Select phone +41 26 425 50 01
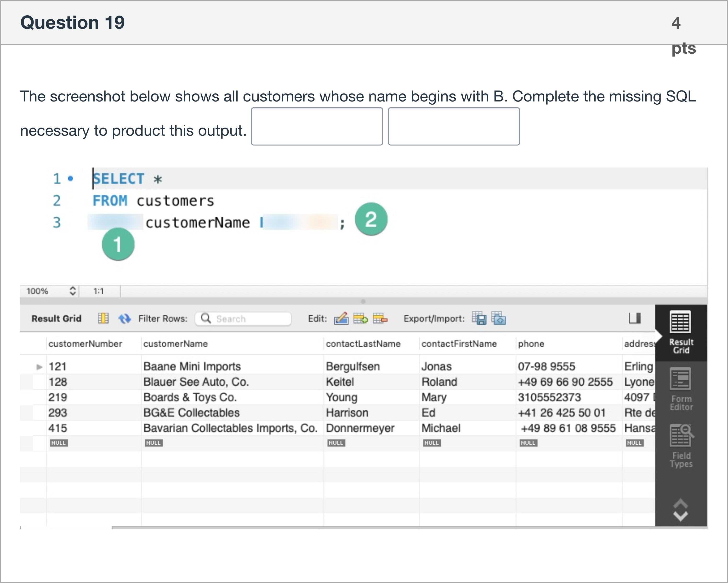 (x=562, y=413)
